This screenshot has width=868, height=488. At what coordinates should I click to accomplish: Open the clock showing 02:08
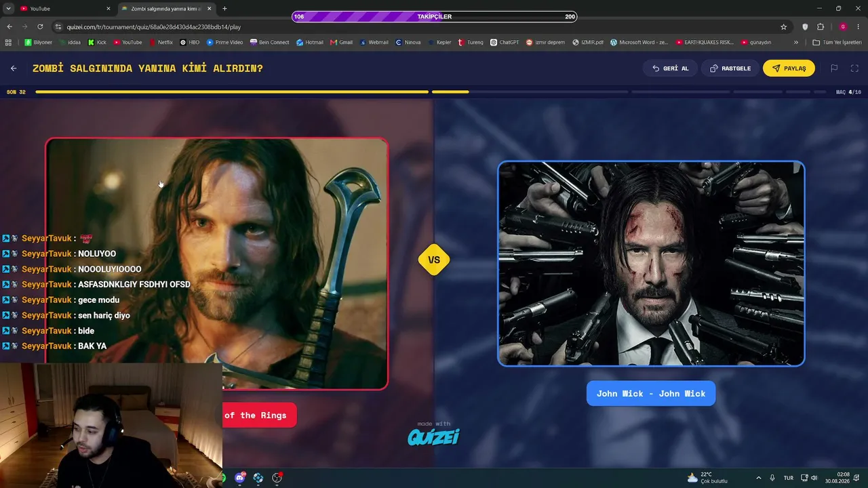[x=837, y=478]
